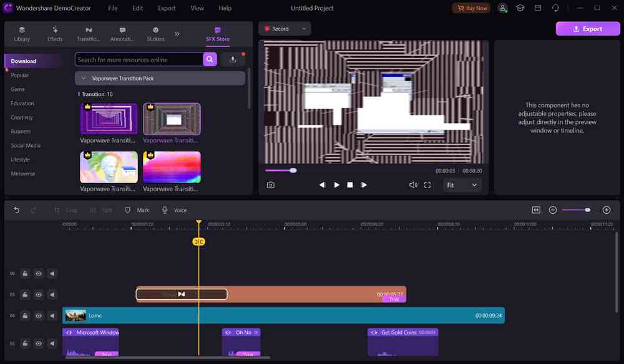This screenshot has height=364, width=624.
Task: Select the Lomo clip on the timeline
Action: pyautogui.click(x=283, y=315)
